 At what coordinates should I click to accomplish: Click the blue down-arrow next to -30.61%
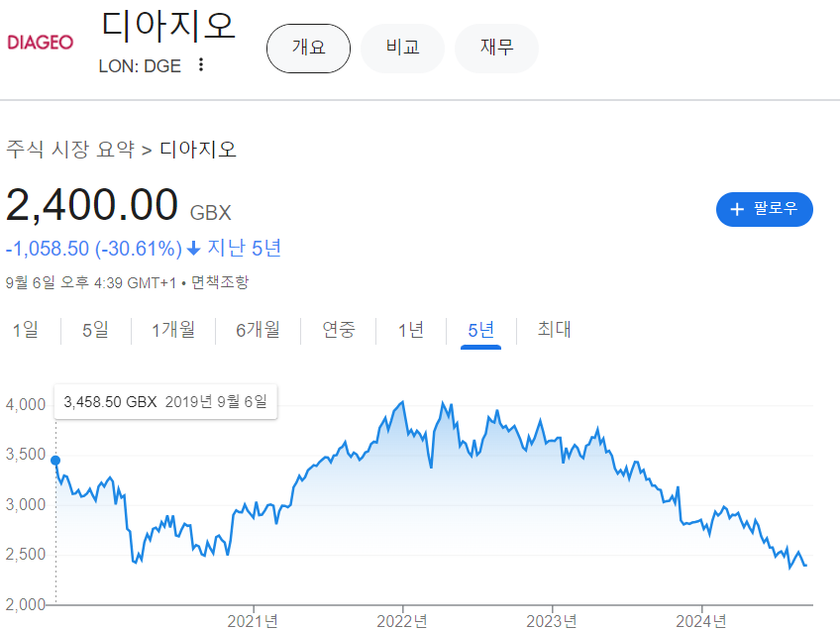194,249
